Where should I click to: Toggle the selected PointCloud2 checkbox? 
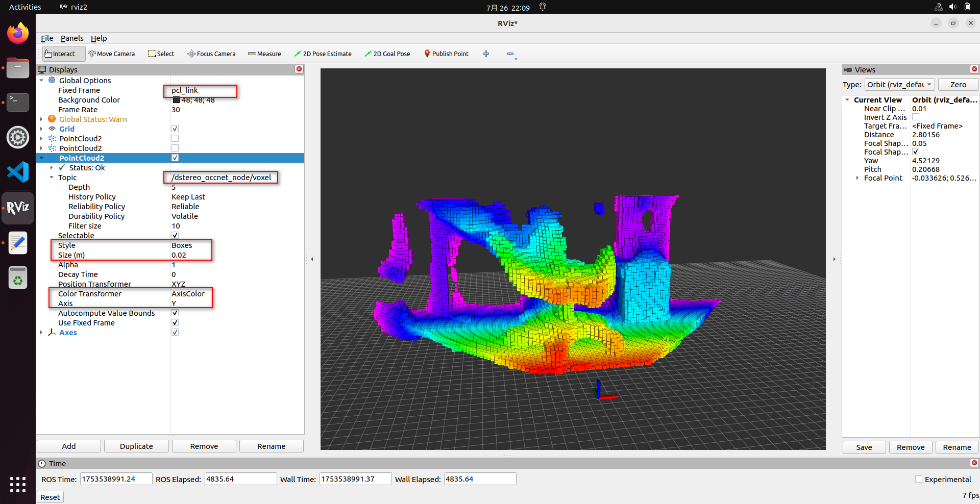(175, 158)
